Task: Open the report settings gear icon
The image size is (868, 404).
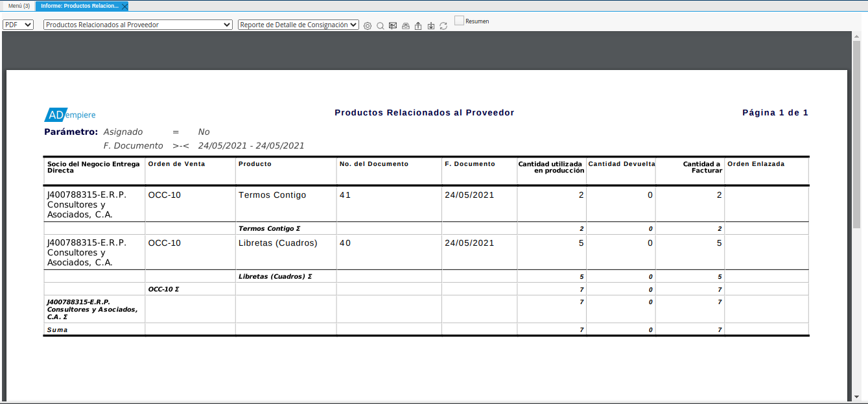Action: pyautogui.click(x=367, y=25)
